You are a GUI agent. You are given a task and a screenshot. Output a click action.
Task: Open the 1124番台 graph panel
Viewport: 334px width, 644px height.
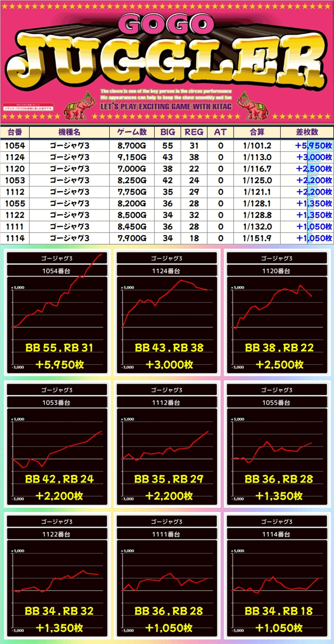167,312
